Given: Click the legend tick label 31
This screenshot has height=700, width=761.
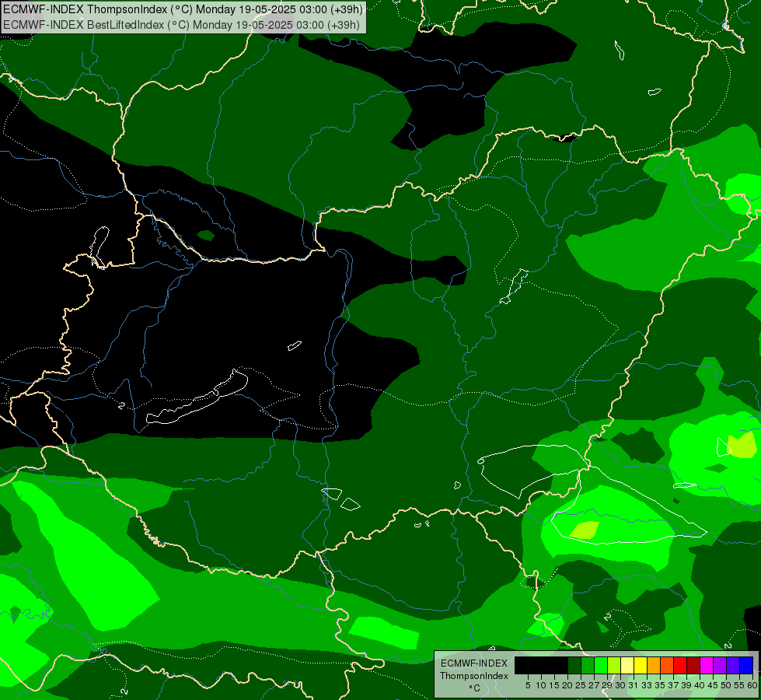Looking at the screenshot, I should [634, 685].
